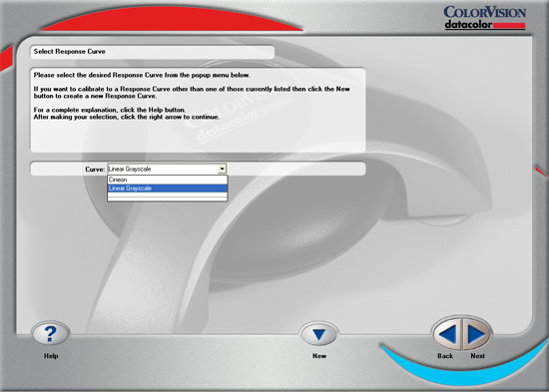Open Help with the question mark icon
Image resolution: width=549 pixels, height=392 pixels.
coord(51,333)
